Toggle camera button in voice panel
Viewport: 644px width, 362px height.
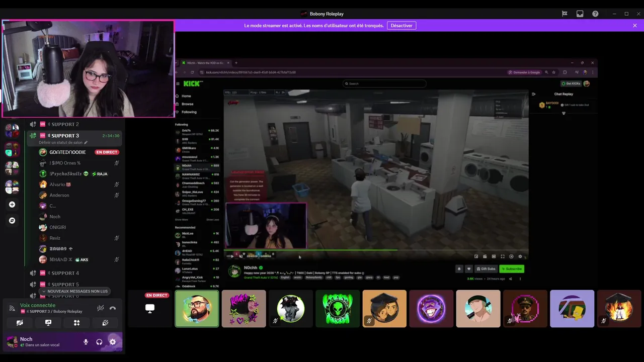[x=20, y=323]
